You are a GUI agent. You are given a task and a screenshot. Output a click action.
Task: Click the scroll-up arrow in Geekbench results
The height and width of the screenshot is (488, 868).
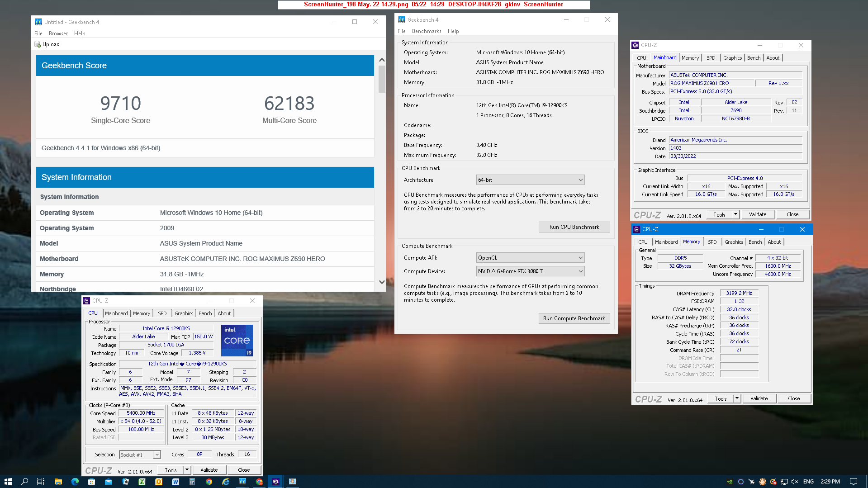(382, 60)
